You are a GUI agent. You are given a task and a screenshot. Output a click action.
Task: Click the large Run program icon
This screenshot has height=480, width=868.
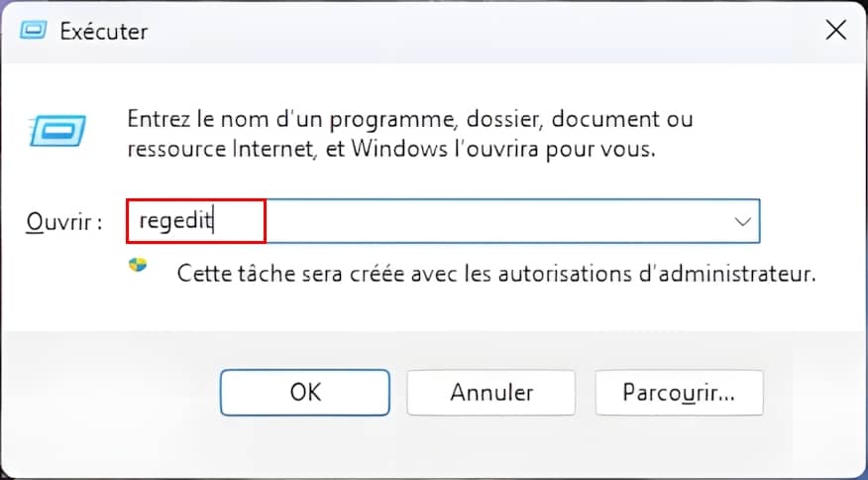[58, 129]
